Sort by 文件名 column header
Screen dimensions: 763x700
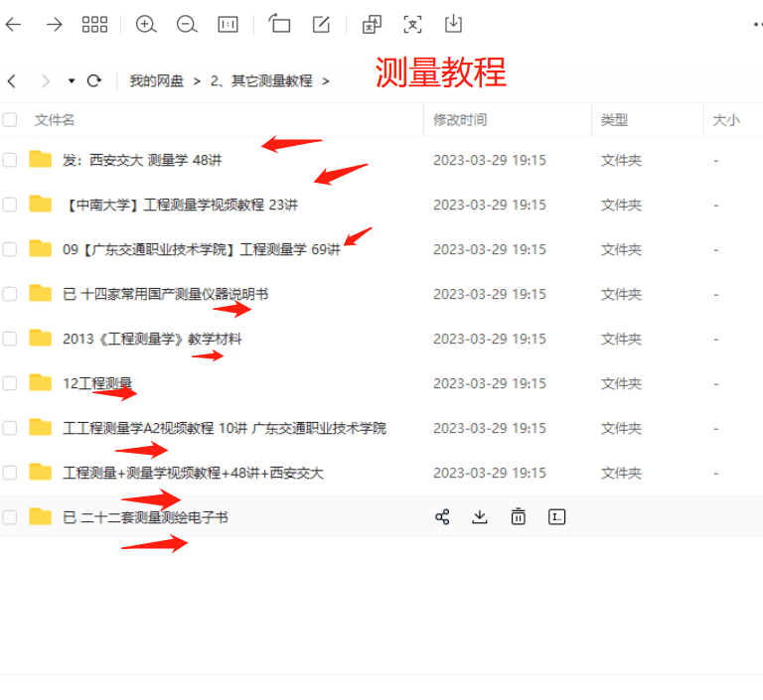pyautogui.click(x=55, y=120)
